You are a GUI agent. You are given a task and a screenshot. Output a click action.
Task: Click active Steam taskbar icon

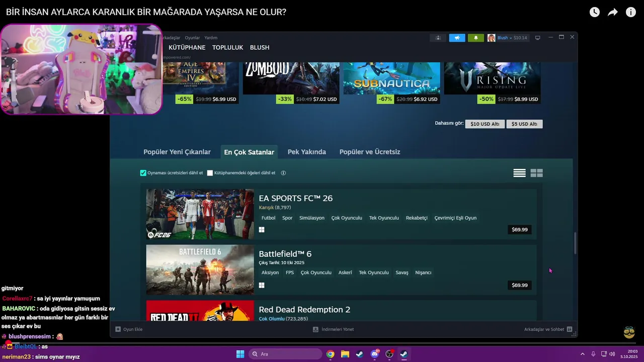404,354
